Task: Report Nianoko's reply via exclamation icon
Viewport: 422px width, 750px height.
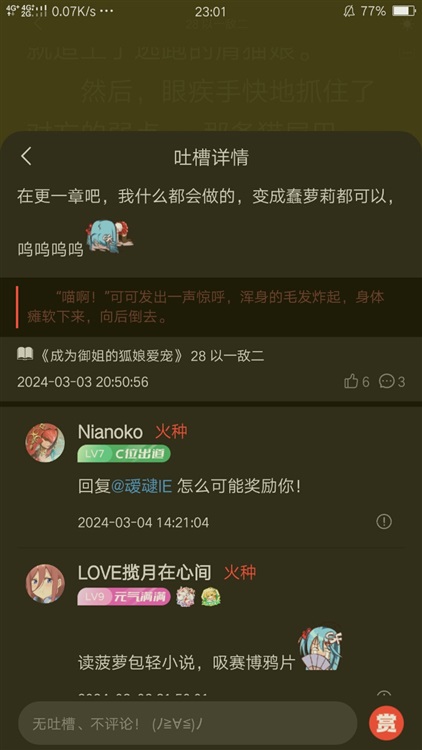Action: point(384,521)
